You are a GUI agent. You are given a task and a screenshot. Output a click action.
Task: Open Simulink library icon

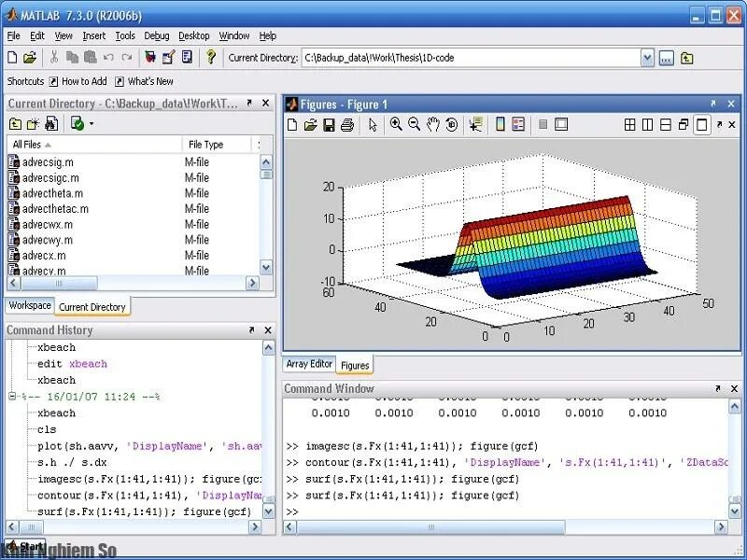150,58
